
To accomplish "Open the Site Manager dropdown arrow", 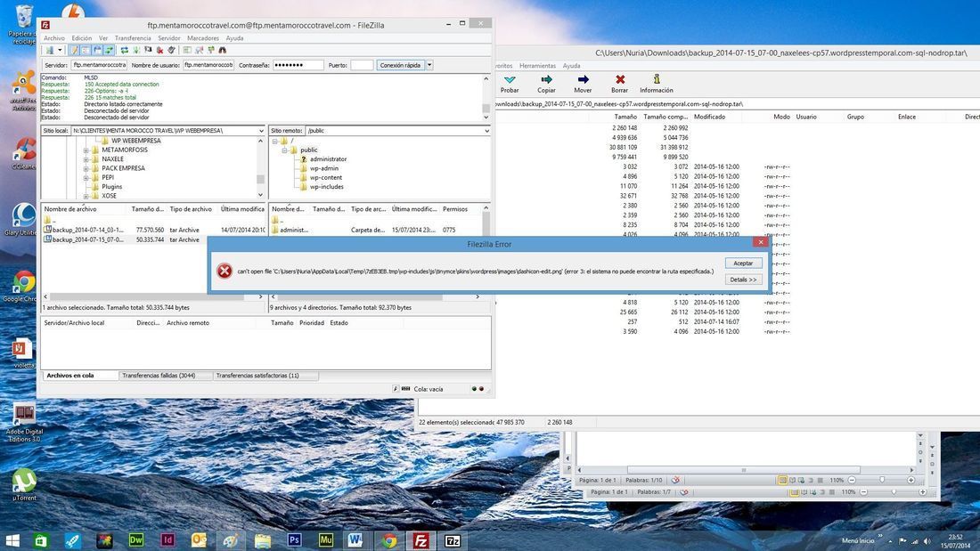I will 60,50.
